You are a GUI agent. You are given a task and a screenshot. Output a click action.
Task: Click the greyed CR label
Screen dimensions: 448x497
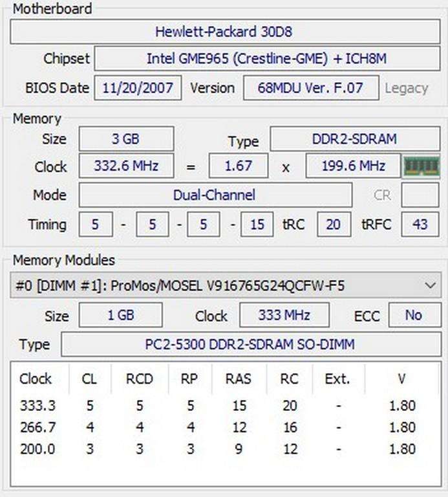click(382, 195)
